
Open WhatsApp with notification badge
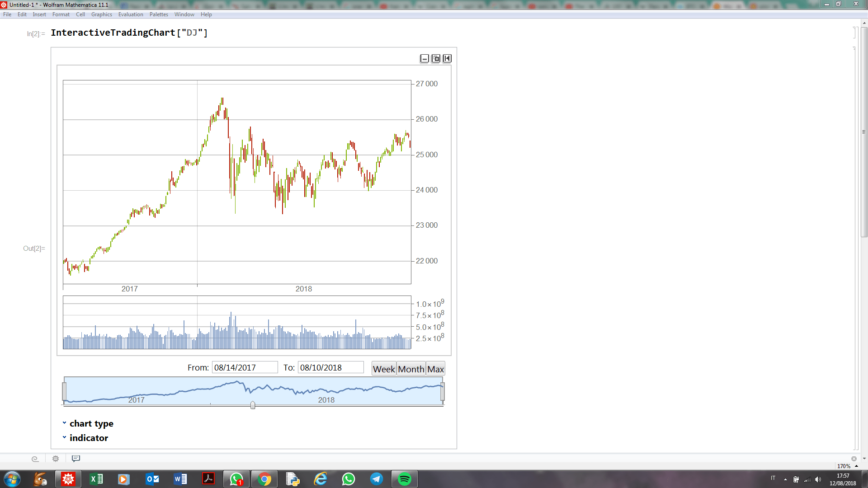point(236,479)
